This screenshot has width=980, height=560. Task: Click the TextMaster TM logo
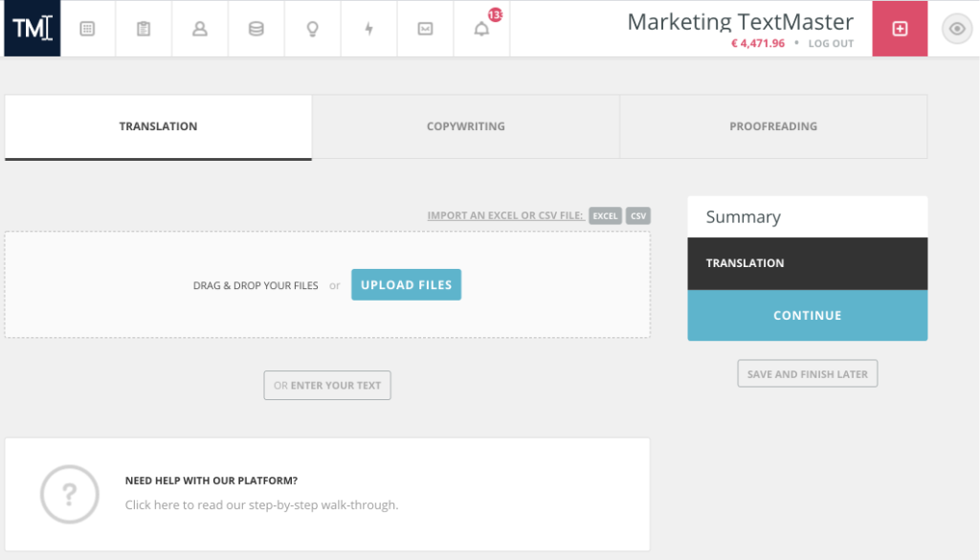[30, 28]
